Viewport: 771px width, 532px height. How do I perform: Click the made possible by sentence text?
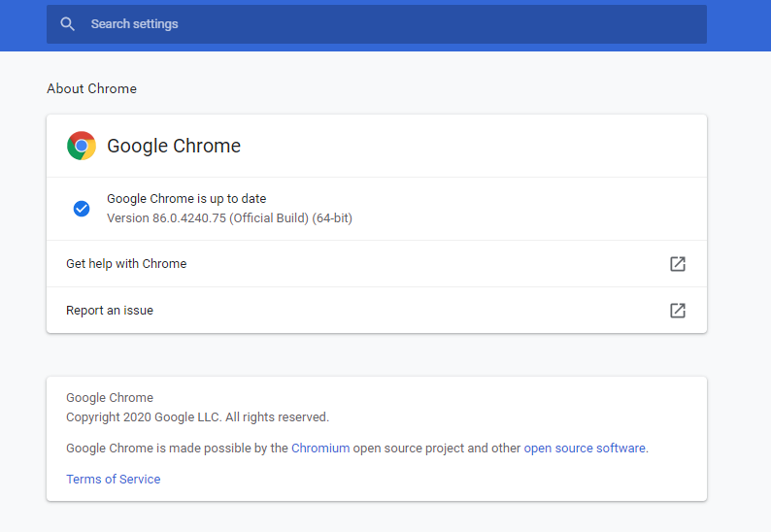click(x=357, y=449)
